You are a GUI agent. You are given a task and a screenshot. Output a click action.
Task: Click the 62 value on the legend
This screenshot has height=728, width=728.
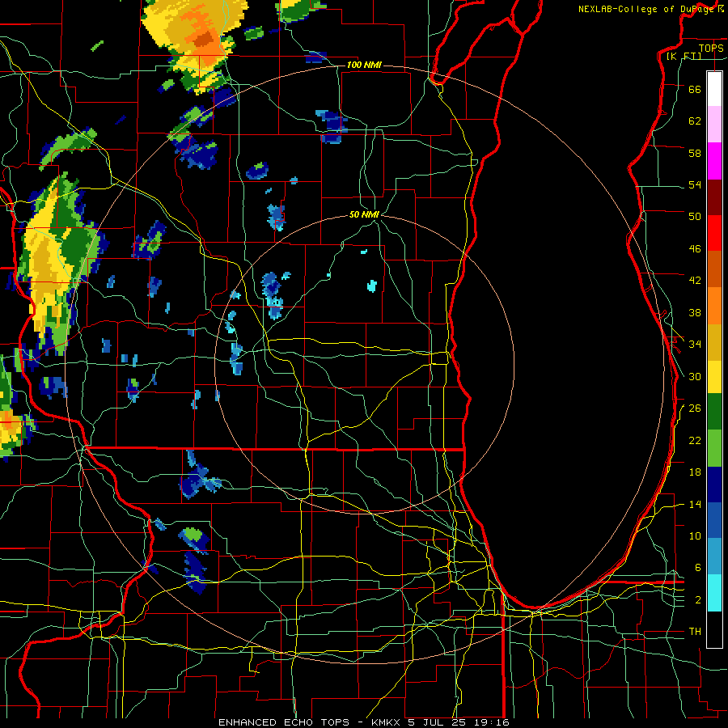(695, 121)
